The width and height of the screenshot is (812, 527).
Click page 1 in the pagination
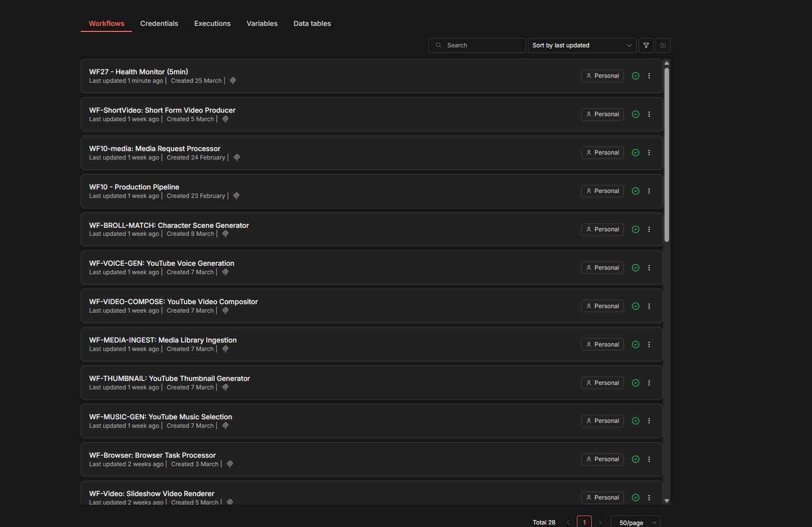584,522
